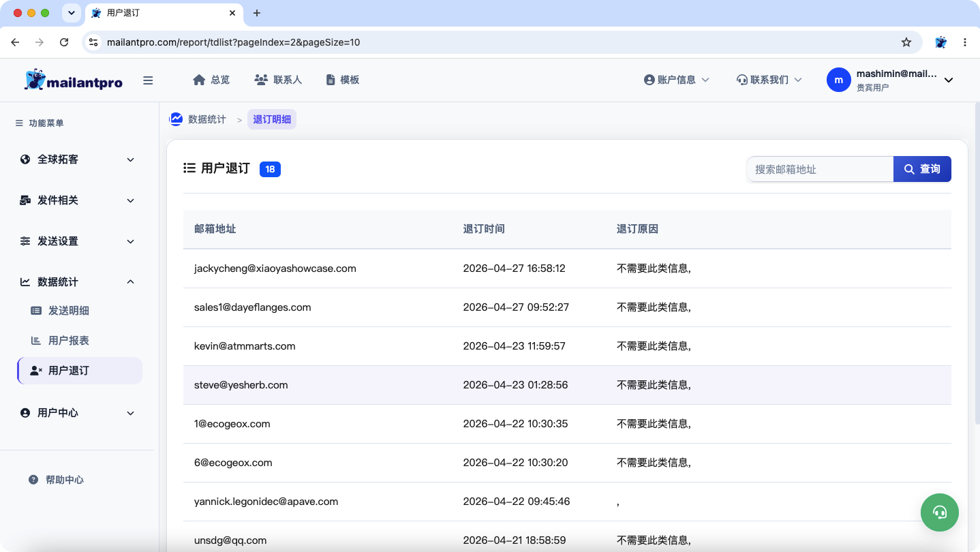This screenshot has height=552, width=980.
Task: Select 用户退订 in the sidebar
Action: [80, 371]
